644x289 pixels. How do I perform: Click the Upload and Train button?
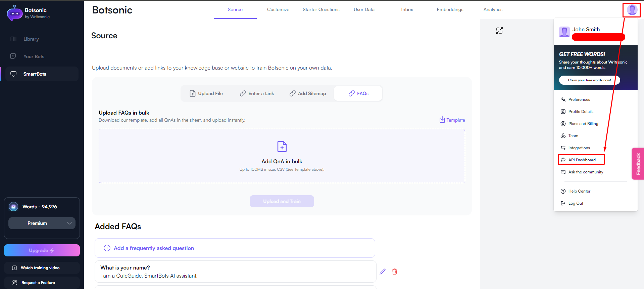point(282,201)
